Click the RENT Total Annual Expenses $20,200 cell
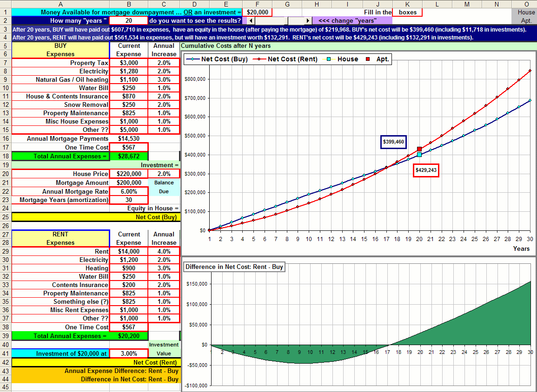 coord(129,336)
